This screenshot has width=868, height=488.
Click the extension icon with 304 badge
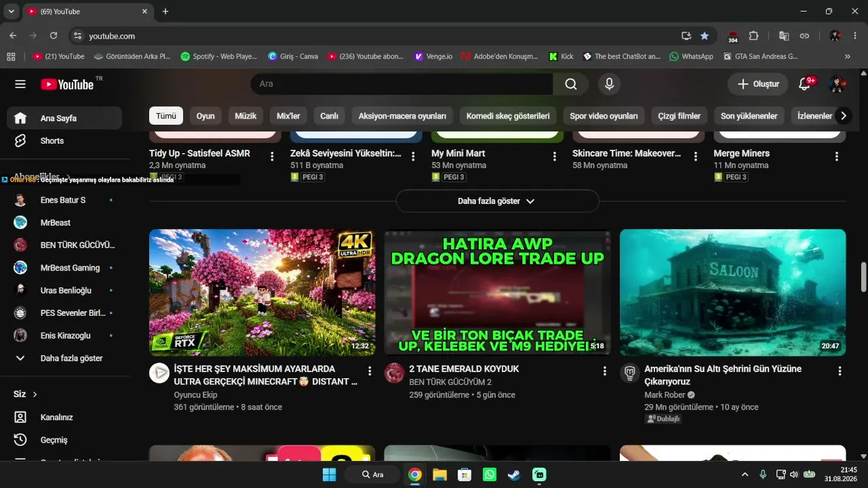pos(733,37)
